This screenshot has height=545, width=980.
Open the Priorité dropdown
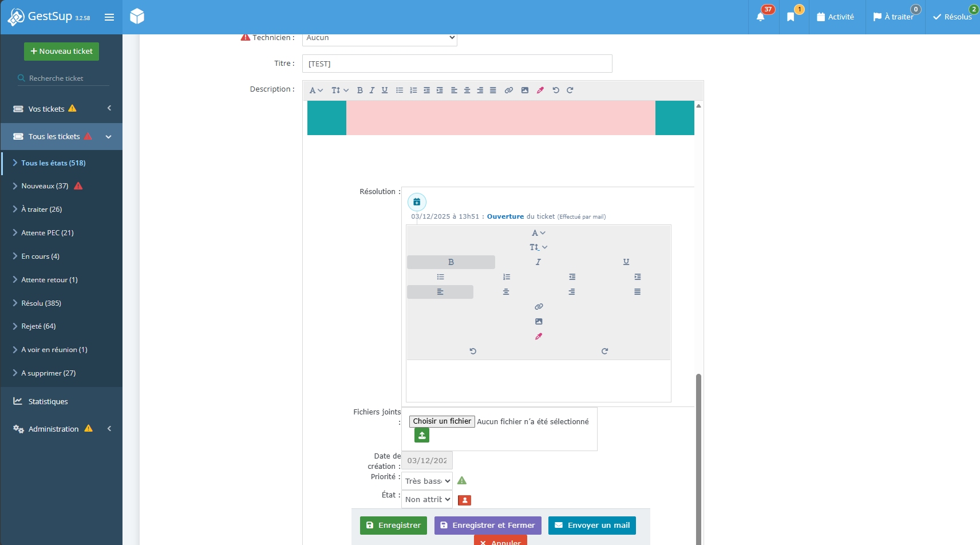coord(427,481)
